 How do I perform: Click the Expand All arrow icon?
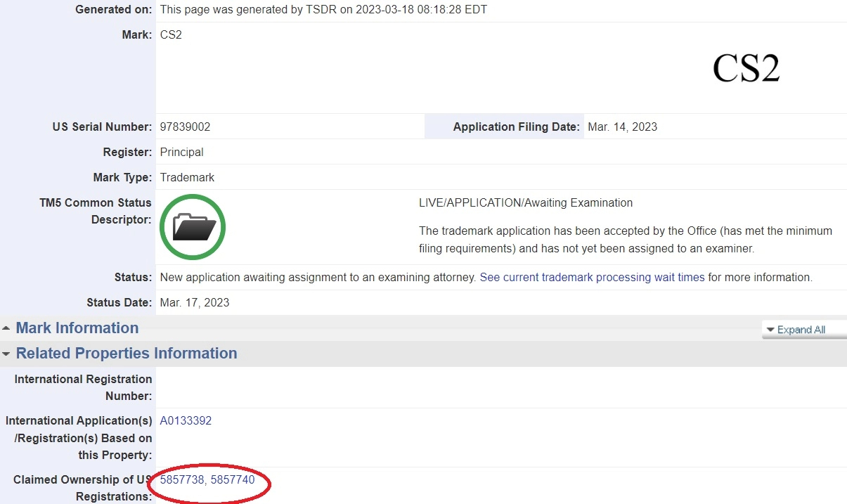[770, 330]
